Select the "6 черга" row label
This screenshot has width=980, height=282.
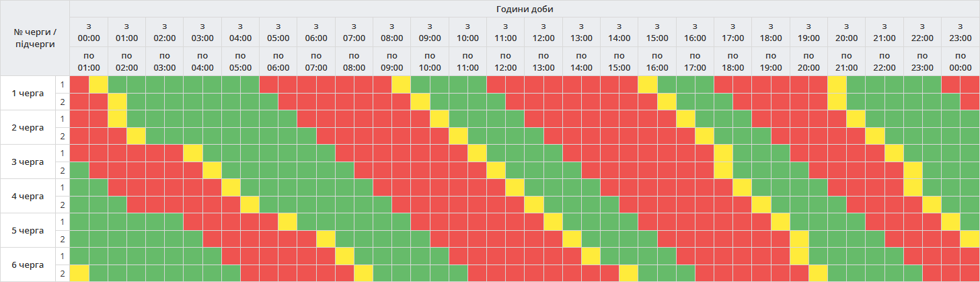tap(28, 265)
